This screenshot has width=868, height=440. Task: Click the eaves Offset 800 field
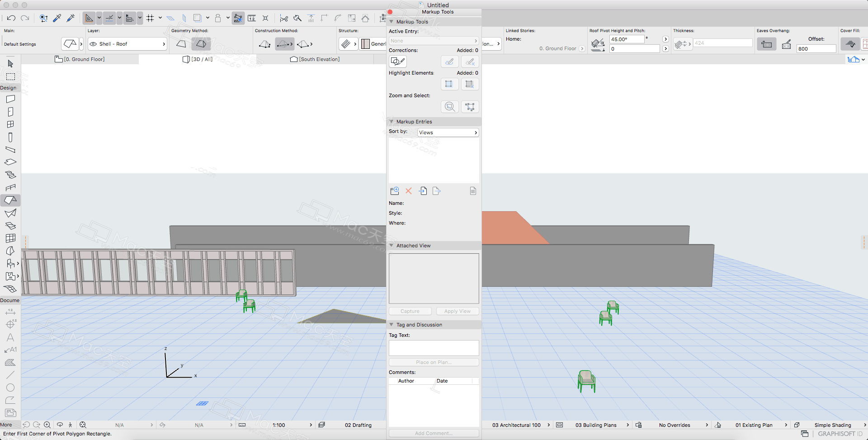pos(816,49)
